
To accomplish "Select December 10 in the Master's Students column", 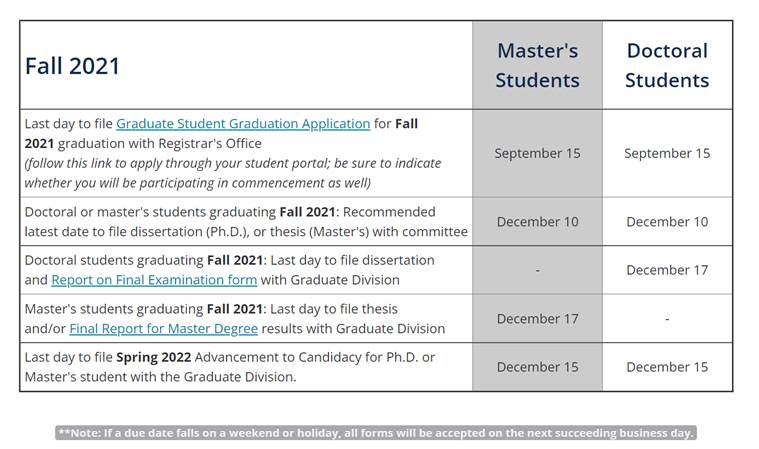I will point(537,222).
